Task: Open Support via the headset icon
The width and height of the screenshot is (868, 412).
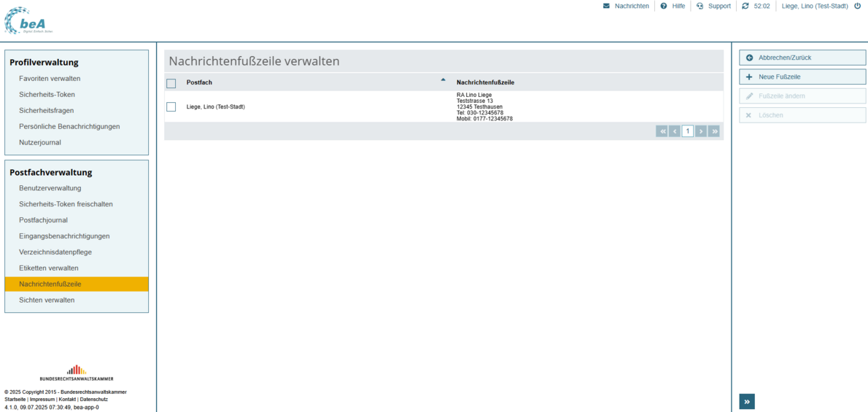Action: [700, 6]
